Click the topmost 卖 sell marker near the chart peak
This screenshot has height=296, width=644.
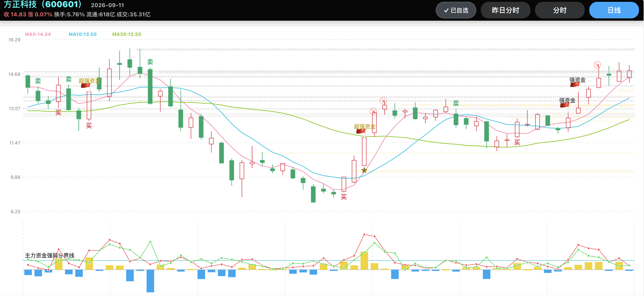pos(150,62)
